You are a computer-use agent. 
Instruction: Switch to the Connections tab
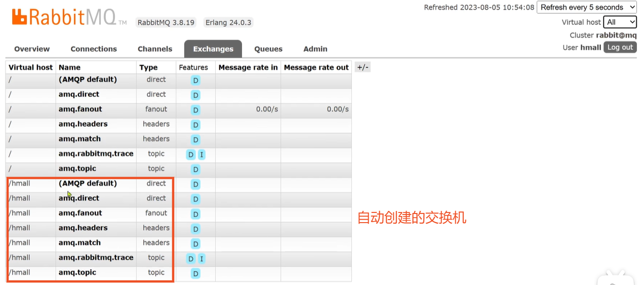point(94,49)
